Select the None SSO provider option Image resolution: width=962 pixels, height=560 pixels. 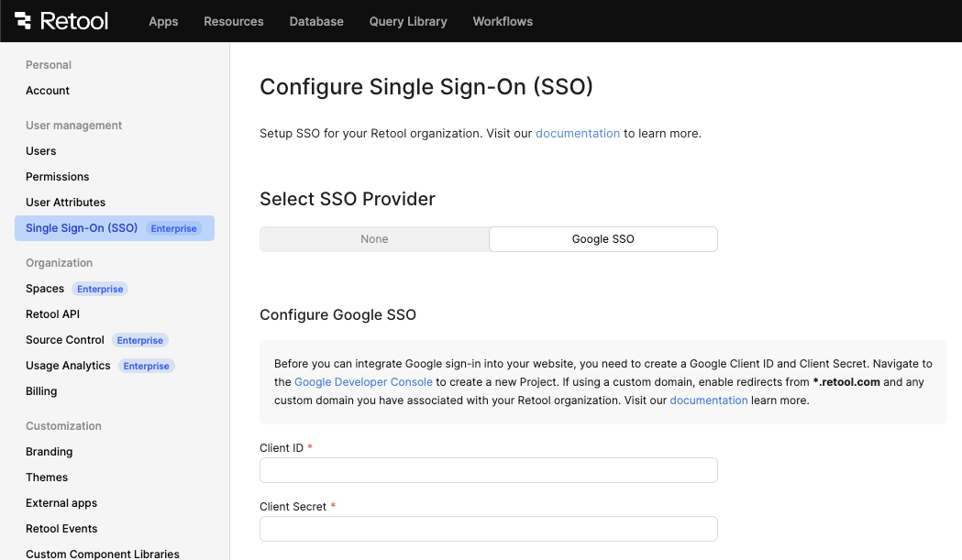tap(374, 239)
